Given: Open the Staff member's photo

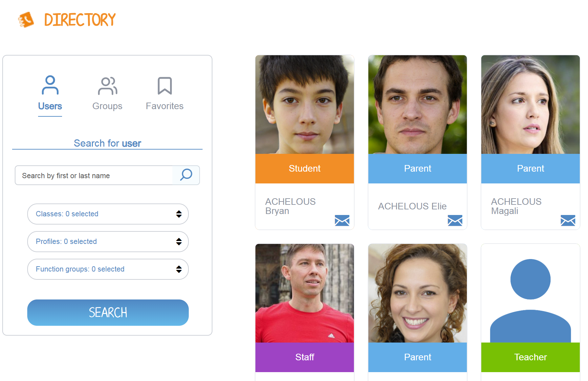Looking at the screenshot, I should 305,293.
